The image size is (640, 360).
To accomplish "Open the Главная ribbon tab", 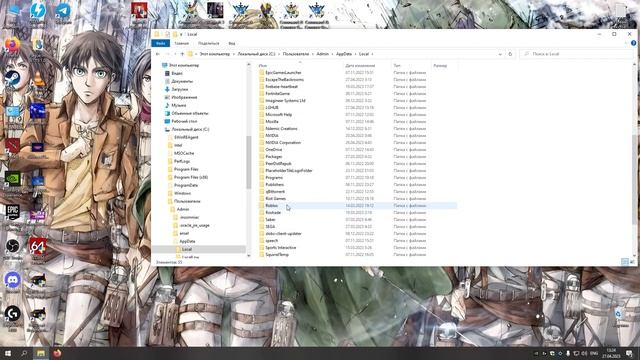I will coord(182,43).
